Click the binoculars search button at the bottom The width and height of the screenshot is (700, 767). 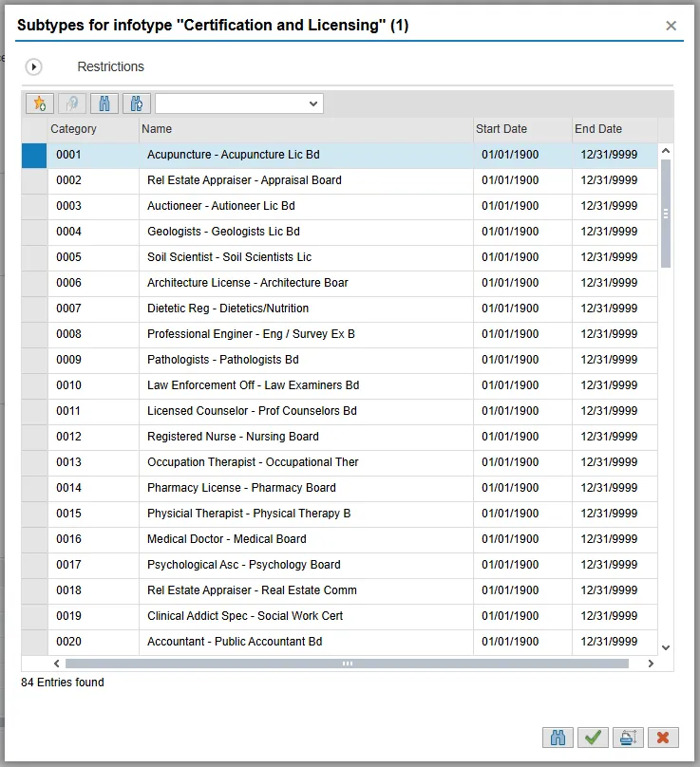(558, 738)
